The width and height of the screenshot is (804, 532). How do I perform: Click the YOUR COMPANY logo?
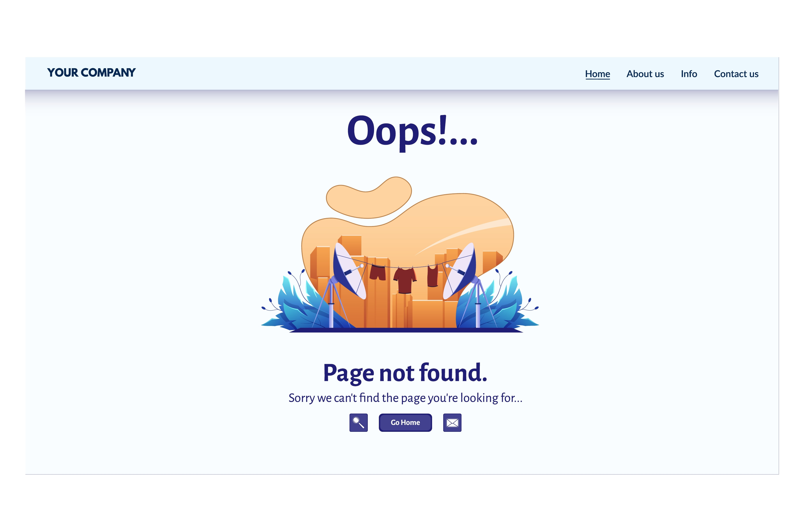point(91,73)
